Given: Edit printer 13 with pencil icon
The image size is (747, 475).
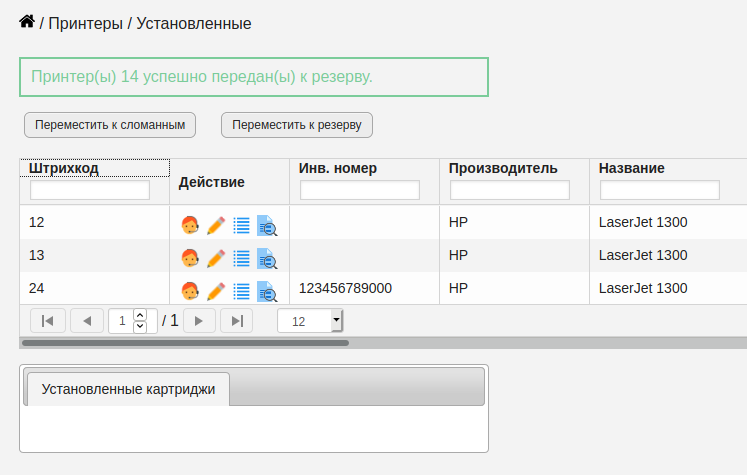Looking at the screenshot, I should [216, 258].
